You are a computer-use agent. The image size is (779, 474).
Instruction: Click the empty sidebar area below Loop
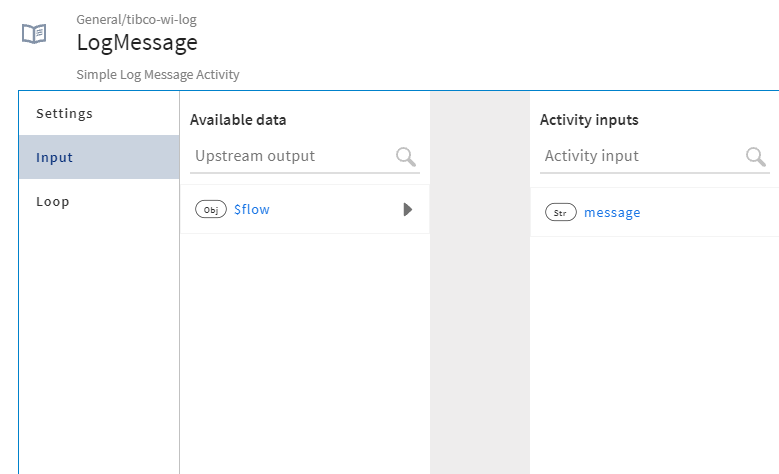point(99,340)
